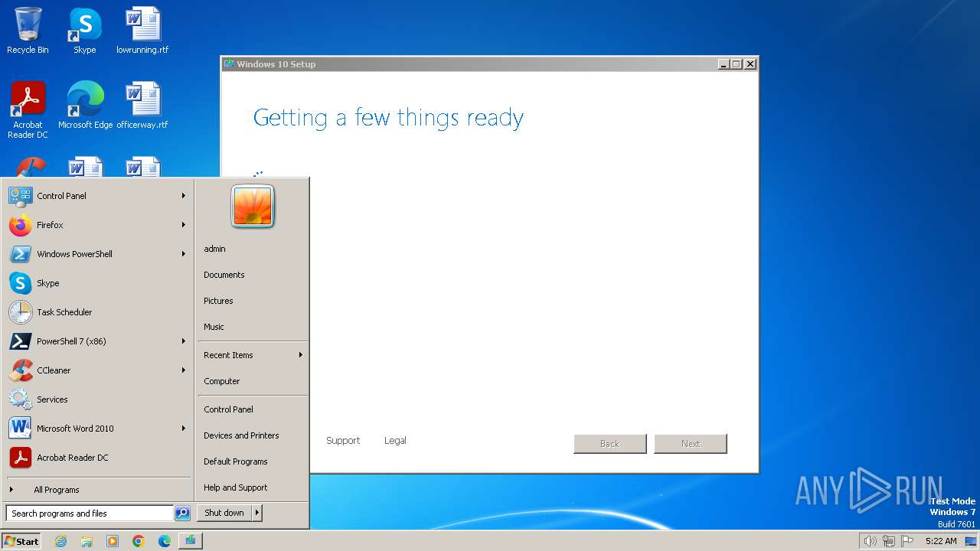Click the Shut down button
The width and height of the screenshot is (980, 551).
coord(224,513)
